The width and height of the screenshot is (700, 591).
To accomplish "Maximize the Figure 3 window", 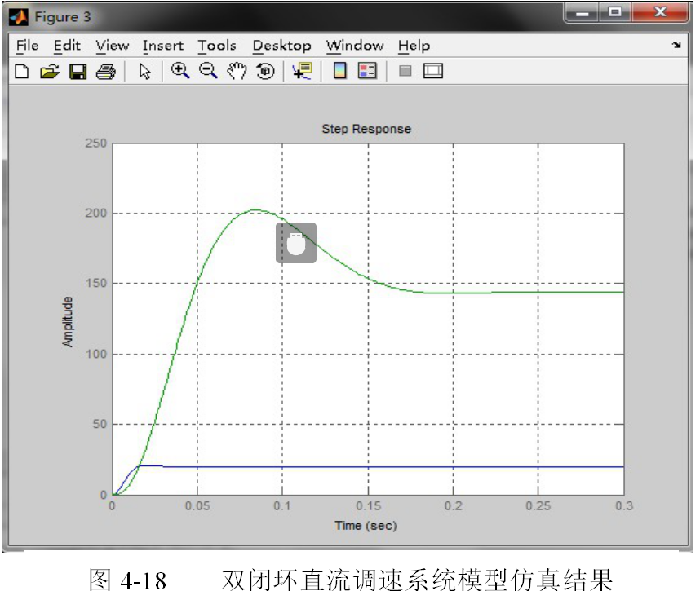I will point(614,12).
